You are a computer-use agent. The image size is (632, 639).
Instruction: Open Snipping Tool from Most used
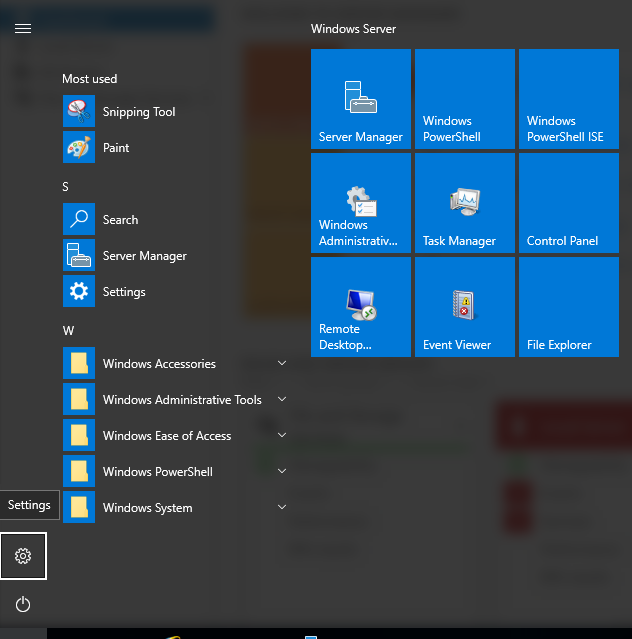138,112
